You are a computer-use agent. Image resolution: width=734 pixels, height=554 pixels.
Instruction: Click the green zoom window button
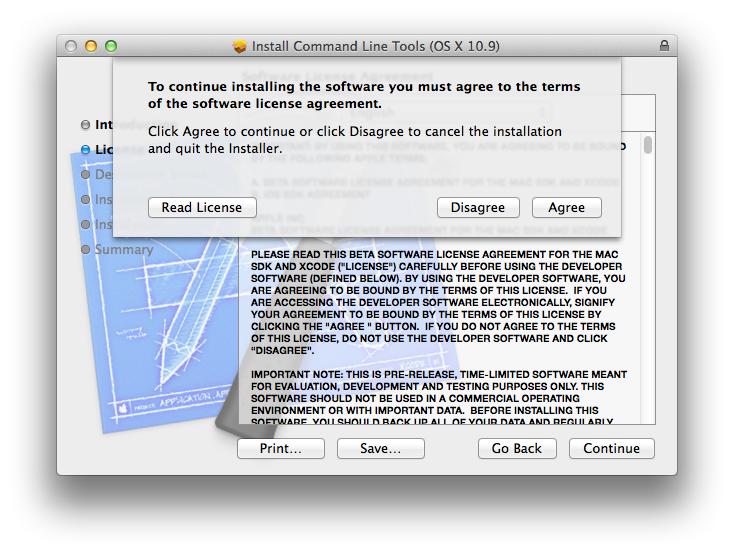[111, 46]
